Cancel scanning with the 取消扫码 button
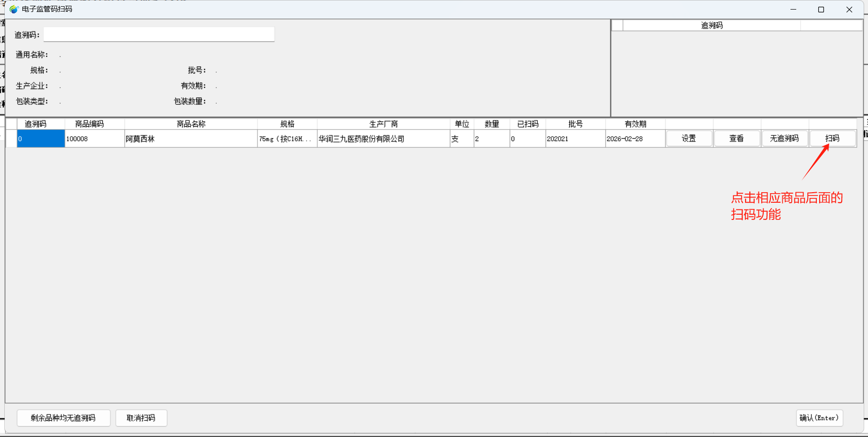Screen dimensions: 868x437 tap(141, 418)
